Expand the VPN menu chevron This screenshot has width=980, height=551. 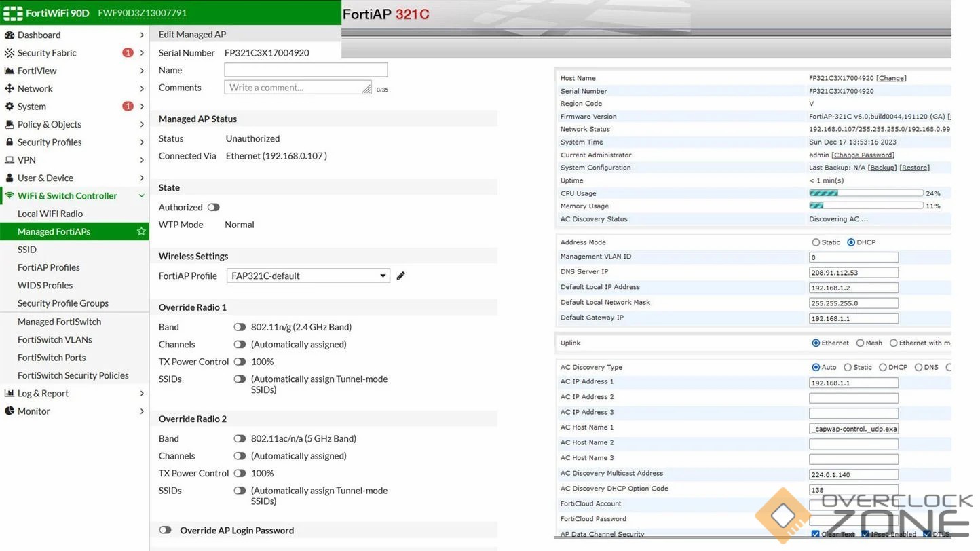pyautogui.click(x=141, y=160)
